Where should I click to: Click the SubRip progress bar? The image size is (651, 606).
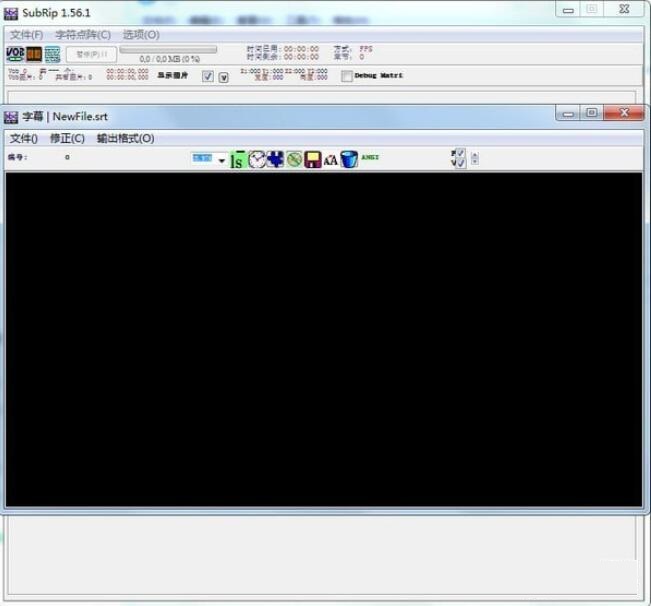pos(168,50)
